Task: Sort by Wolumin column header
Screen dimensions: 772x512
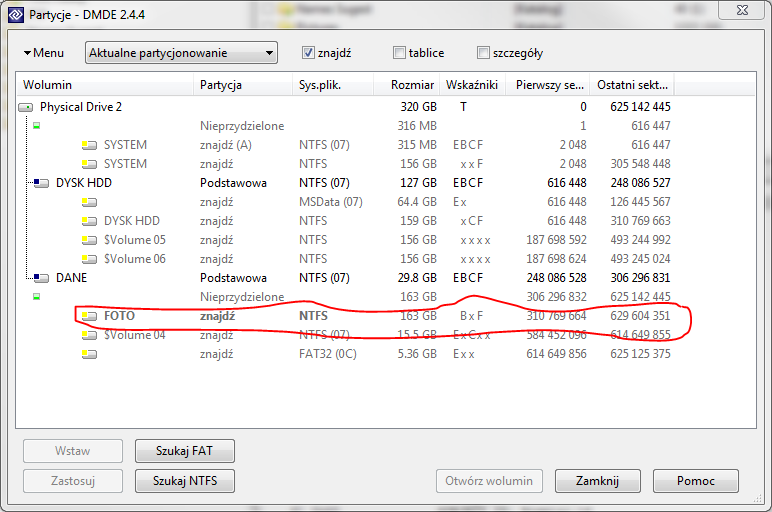Action: (105, 85)
